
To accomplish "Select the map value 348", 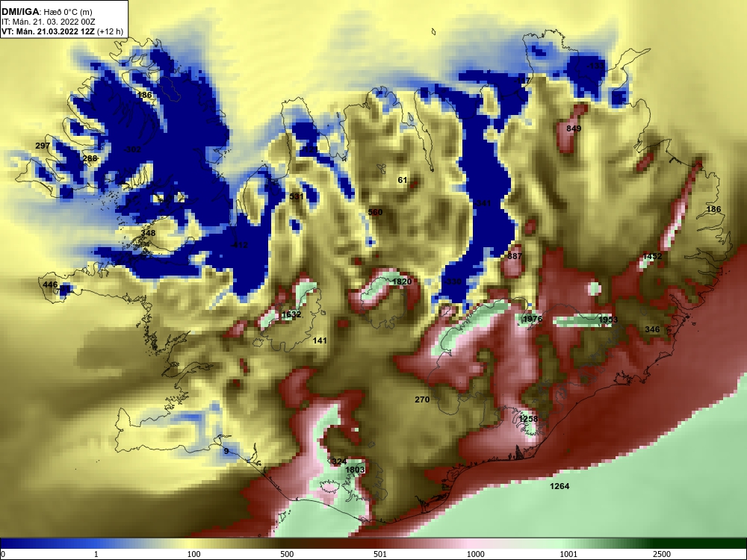I will point(148,233).
